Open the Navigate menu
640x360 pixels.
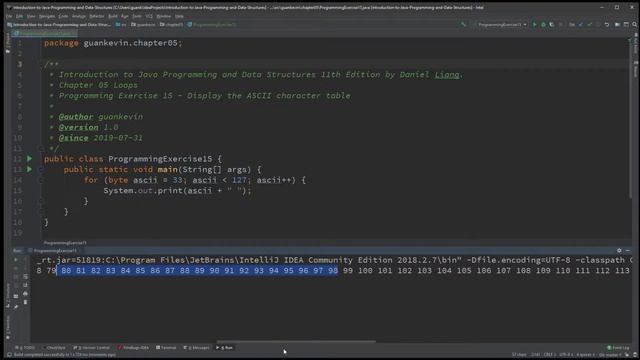(47, 16)
